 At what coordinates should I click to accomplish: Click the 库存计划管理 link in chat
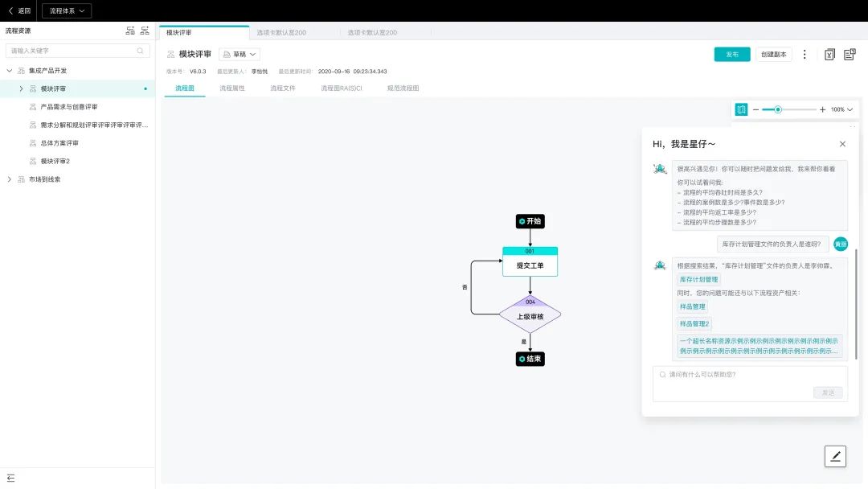pos(698,279)
